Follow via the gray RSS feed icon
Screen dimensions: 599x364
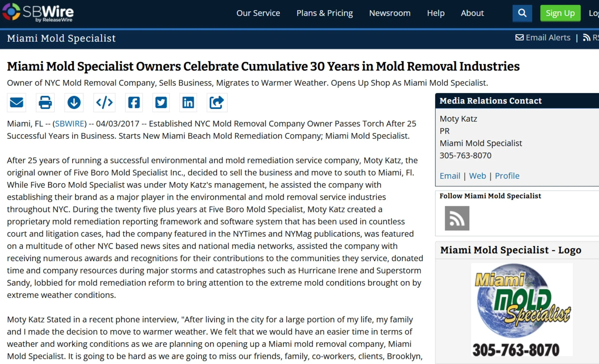click(x=457, y=218)
